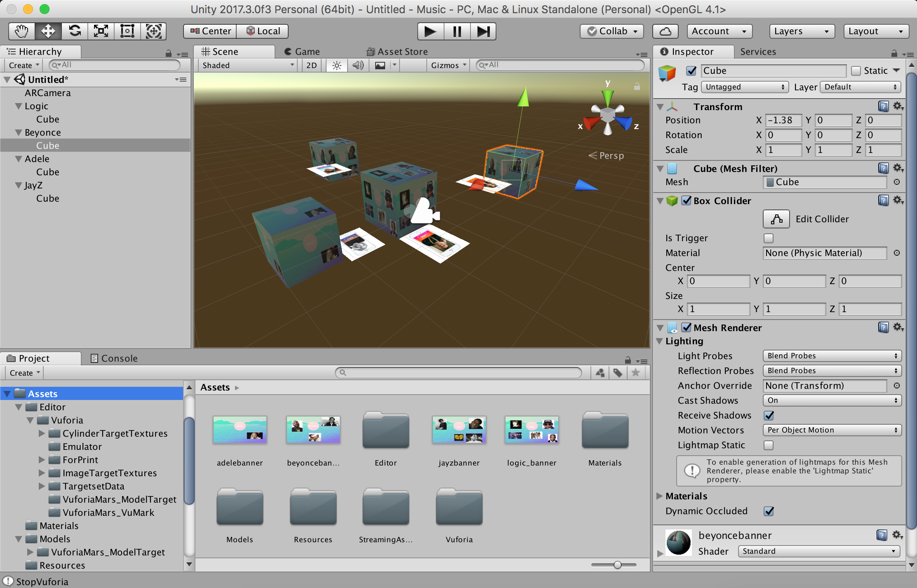Image resolution: width=917 pixels, height=588 pixels.
Task: Click the favorites star icon in Project
Action: pos(635,373)
